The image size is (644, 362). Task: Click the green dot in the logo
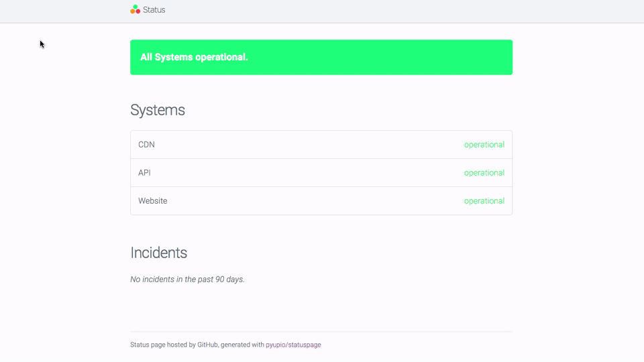point(135,7)
